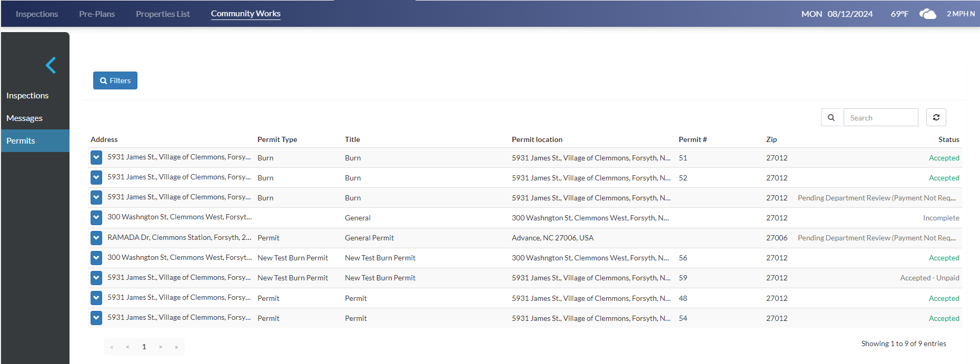This screenshot has height=364, width=980.
Task: Click the magnifier search icon button
Action: pos(831,117)
